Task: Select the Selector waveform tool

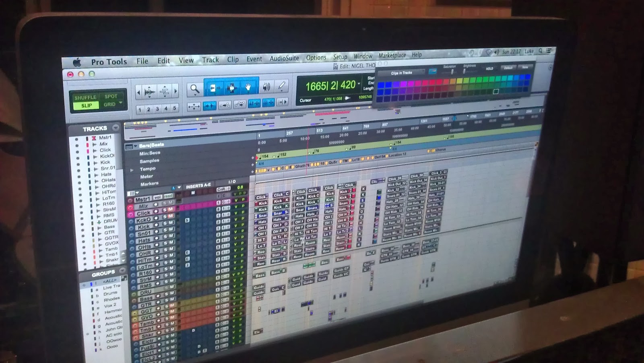Action: point(231,88)
